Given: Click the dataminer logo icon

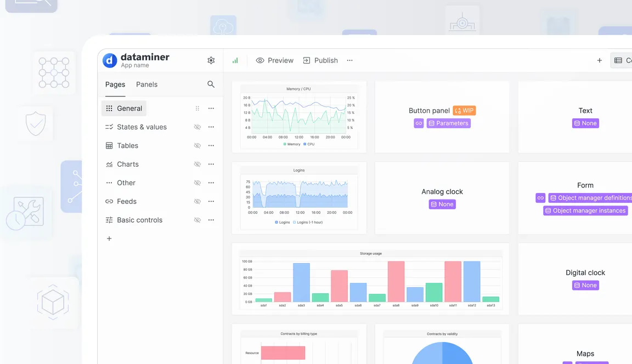Looking at the screenshot, I should [110, 60].
